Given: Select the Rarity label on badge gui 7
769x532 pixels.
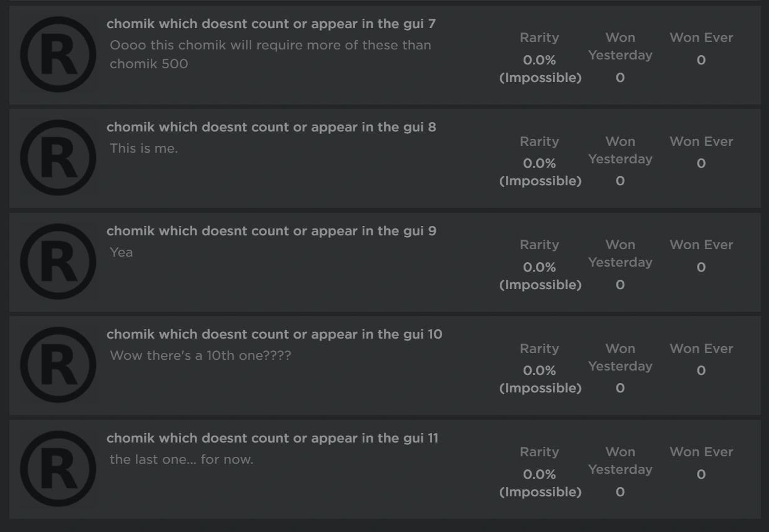Looking at the screenshot, I should point(539,38).
